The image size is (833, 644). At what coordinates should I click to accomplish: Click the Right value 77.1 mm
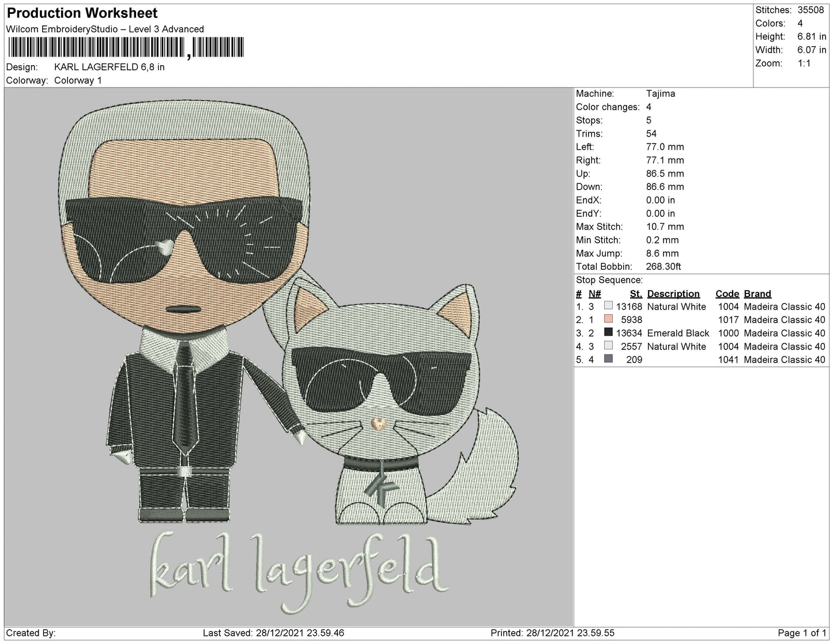coord(665,160)
